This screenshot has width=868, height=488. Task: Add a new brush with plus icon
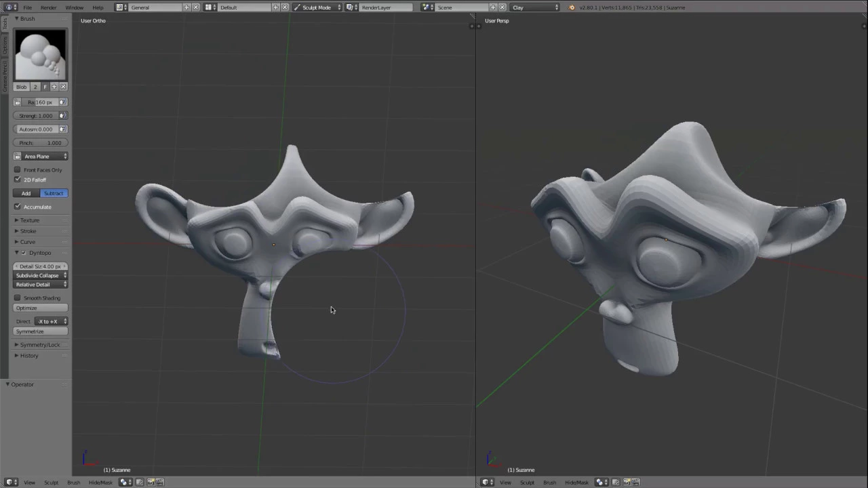coord(54,87)
